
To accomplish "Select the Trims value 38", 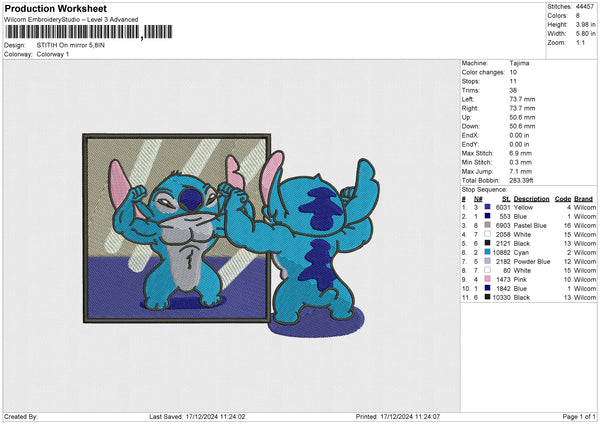I will coord(513,91).
